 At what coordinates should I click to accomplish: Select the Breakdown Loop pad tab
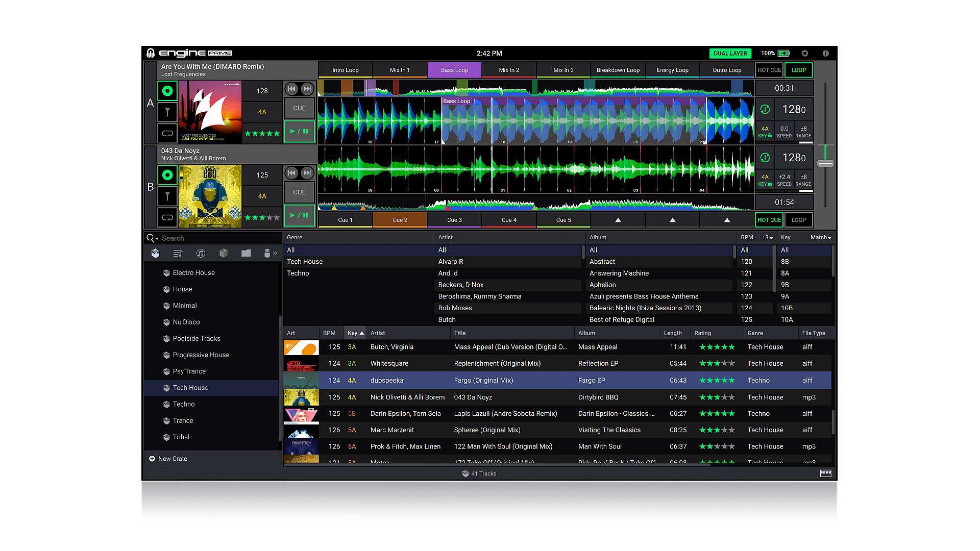pos(618,70)
